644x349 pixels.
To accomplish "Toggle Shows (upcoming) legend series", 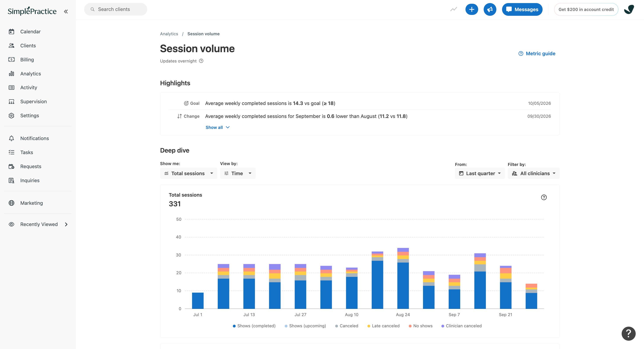I will point(305,326).
